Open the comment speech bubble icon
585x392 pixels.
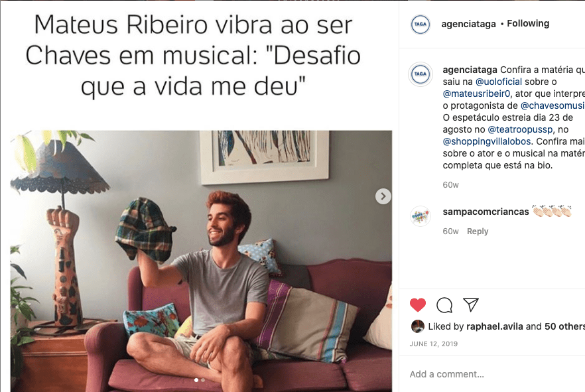[x=444, y=304]
